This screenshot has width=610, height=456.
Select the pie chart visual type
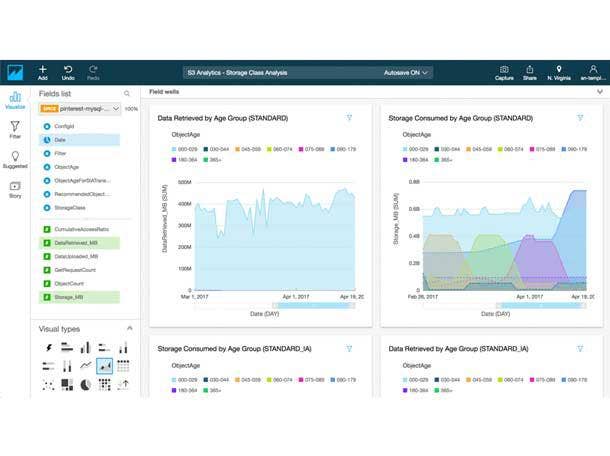tap(86, 383)
